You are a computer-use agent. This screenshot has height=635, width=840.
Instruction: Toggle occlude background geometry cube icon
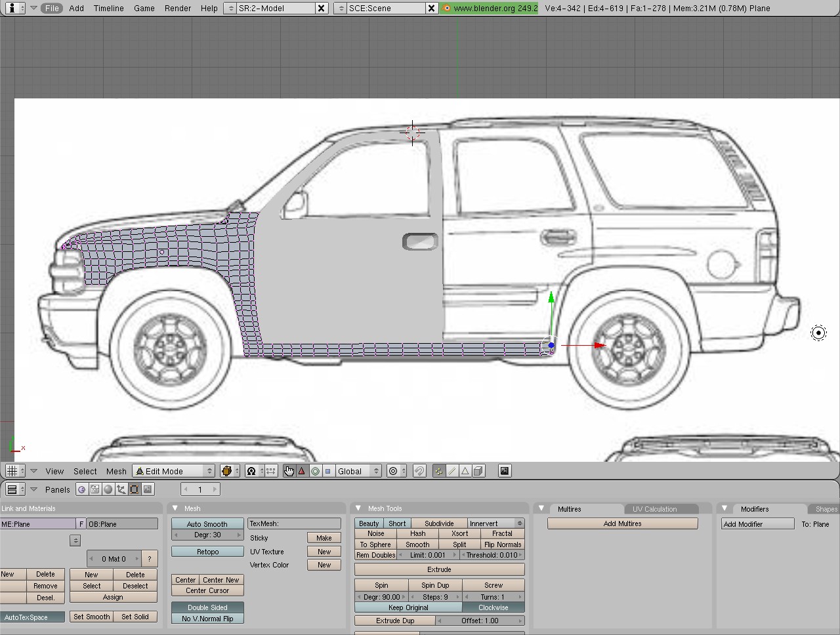pos(478,471)
